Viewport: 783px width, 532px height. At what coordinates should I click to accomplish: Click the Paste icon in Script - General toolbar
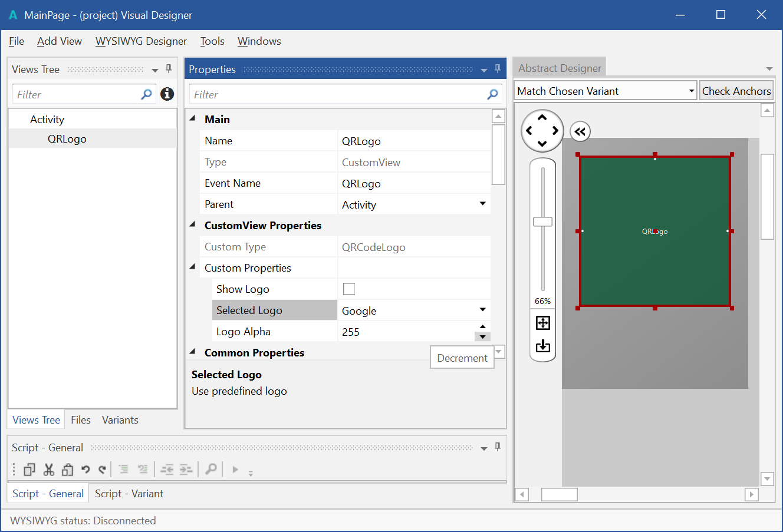coord(68,469)
